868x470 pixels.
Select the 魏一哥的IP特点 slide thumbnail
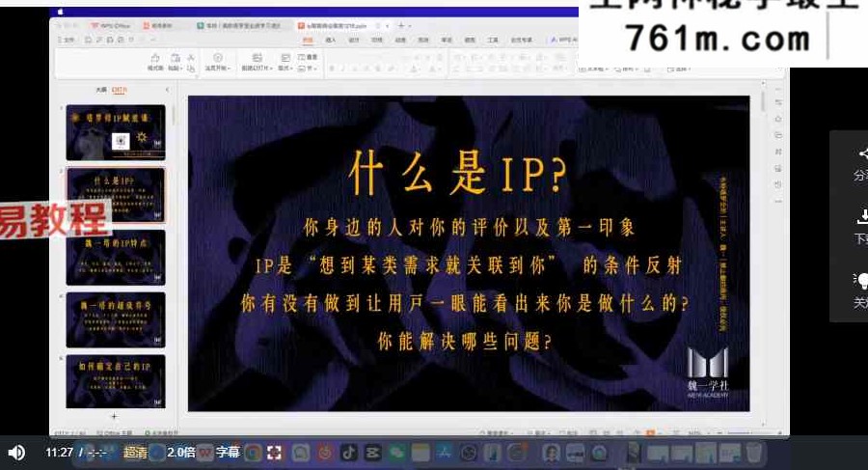click(116, 258)
